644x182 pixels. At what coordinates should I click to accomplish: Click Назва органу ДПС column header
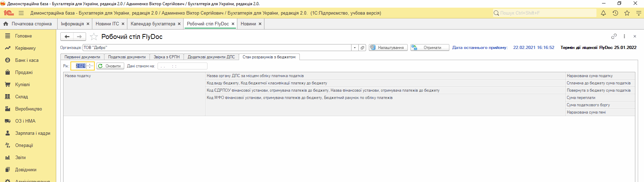385,76
